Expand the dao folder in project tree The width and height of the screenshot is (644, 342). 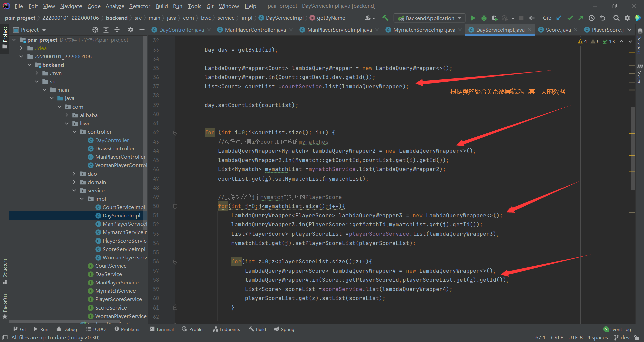(74, 174)
